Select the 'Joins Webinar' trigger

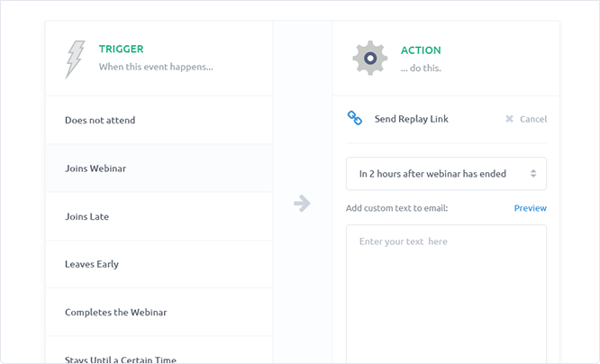pos(159,168)
